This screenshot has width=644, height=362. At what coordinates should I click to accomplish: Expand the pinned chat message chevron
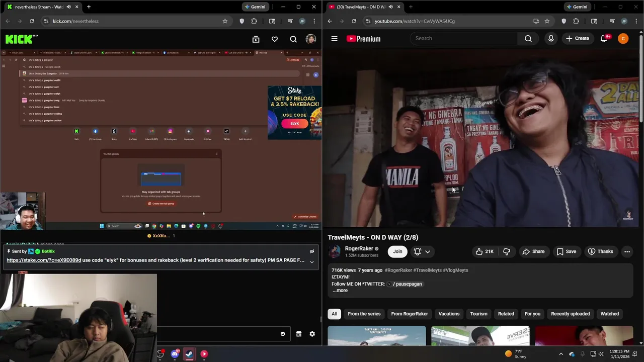point(311,262)
